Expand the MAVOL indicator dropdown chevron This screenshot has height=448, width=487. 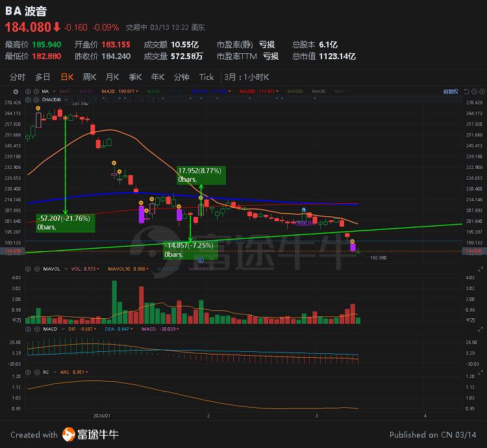(x=66, y=269)
